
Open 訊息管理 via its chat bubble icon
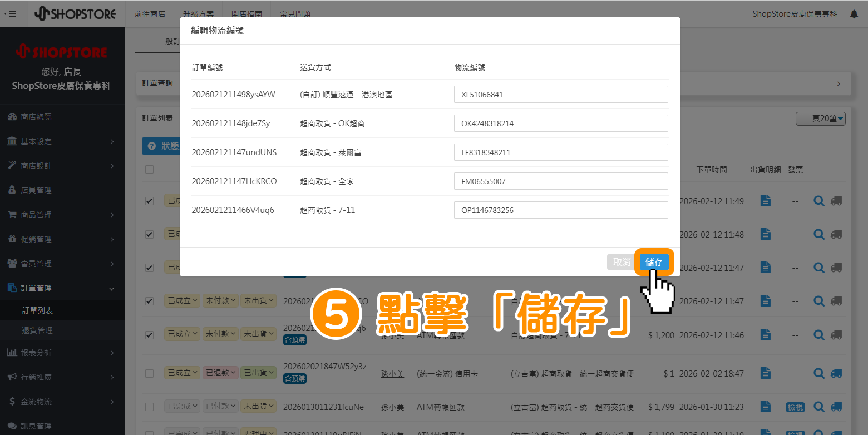point(13,425)
